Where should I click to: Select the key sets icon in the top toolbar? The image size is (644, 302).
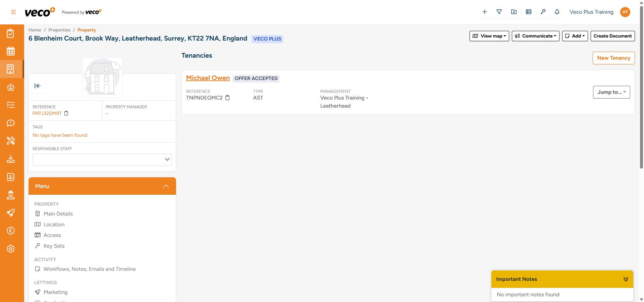coord(543,12)
